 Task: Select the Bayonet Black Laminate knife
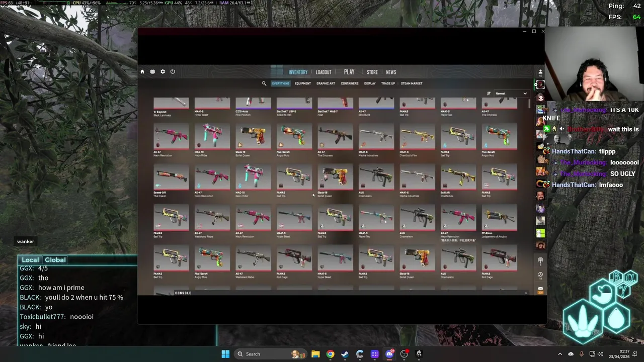coord(172,108)
